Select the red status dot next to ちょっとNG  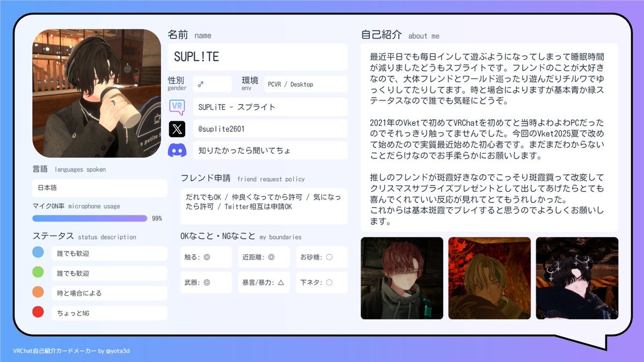click(x=37, y=312)
